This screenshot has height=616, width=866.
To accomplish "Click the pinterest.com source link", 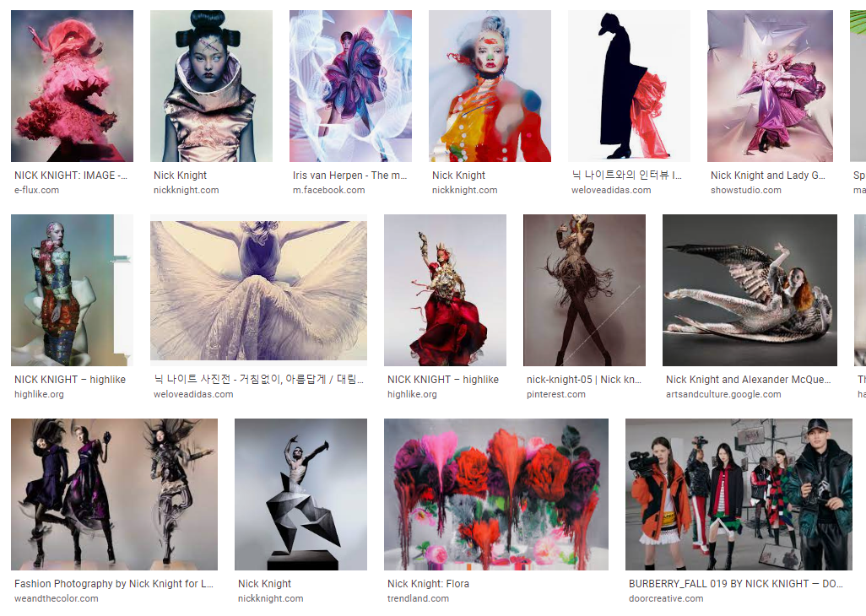I will (x=555, y=394).
